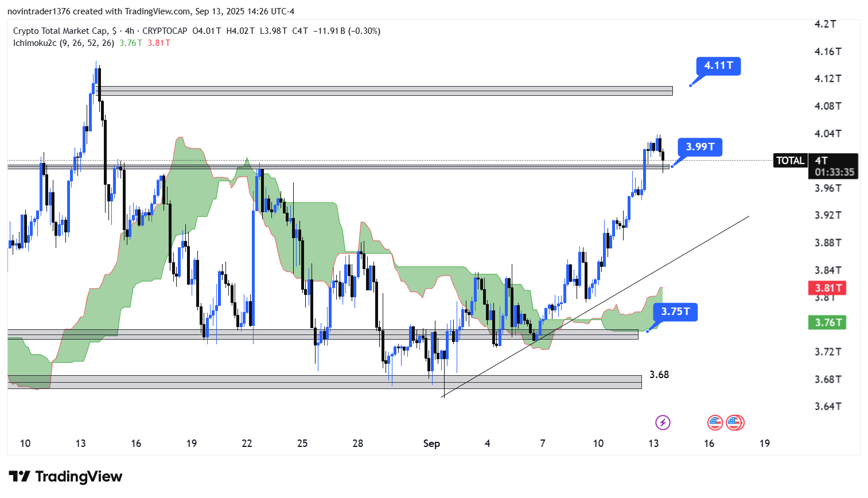Screen dimensions: 868x498
Task: Click the purple lightning bolt event icon
Action: [663, 423]
